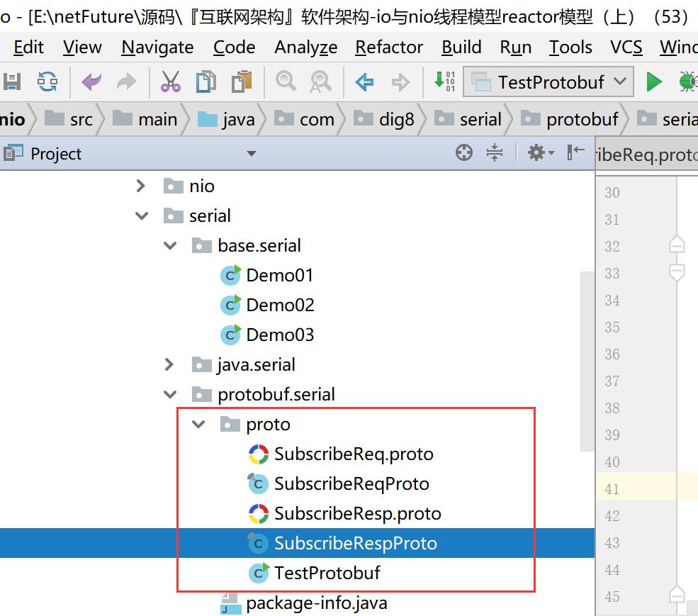Select Demo01 class in tree
This screenshot has height=616, width=698.
pos(266,275)
